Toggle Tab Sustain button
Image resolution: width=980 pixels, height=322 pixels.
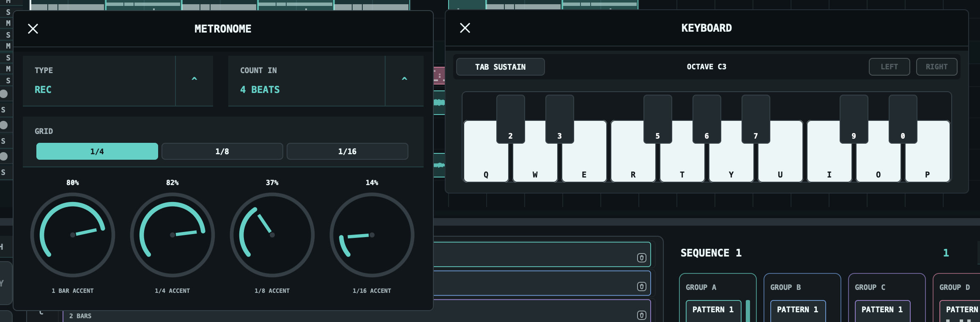coord(501,67)
